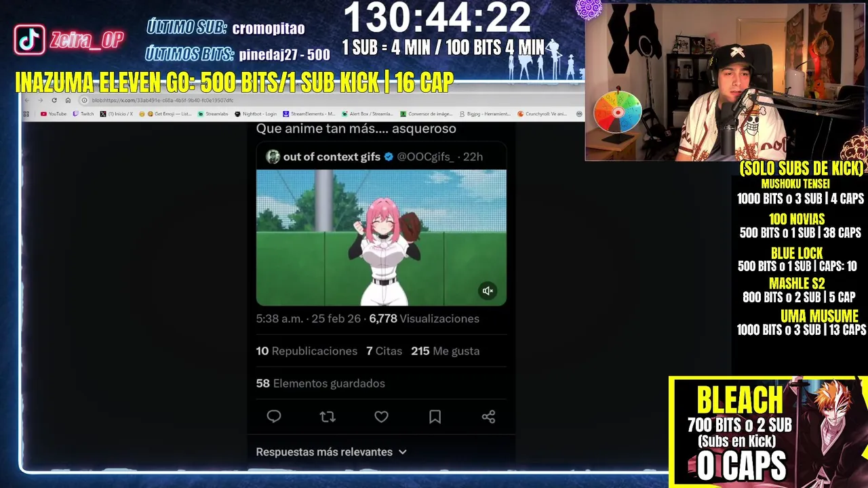Unmute the GIF with speaker icon
Screen dimensions: 868x488
(x=488, y=291)
